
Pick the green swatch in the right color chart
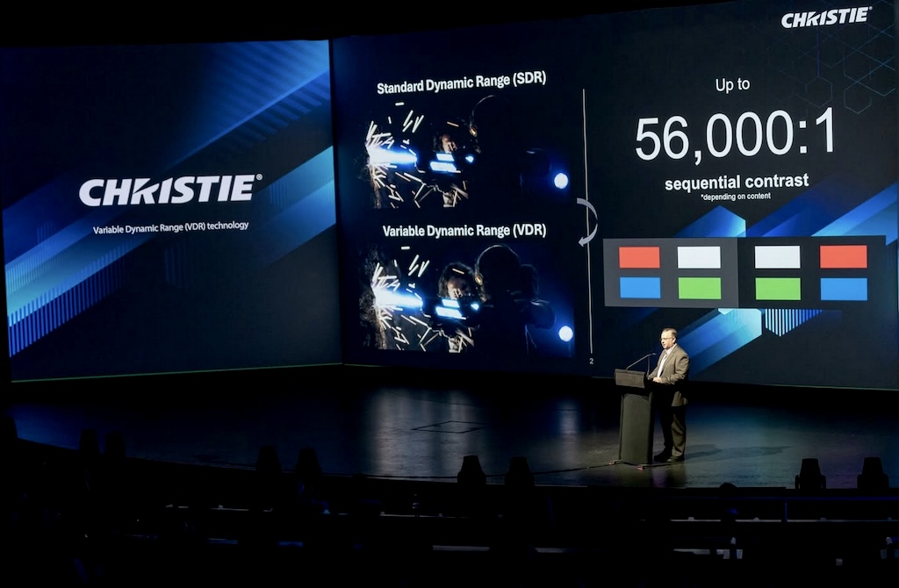tap(778, 289)
